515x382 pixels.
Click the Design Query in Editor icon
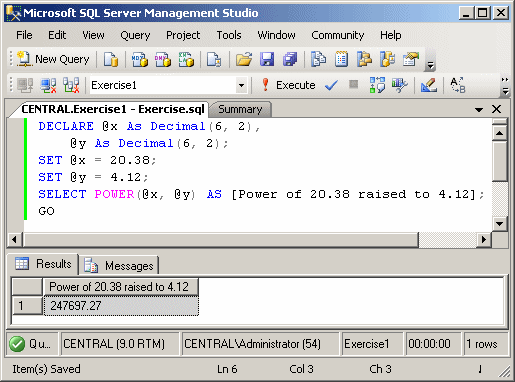(x=428, y=85)
